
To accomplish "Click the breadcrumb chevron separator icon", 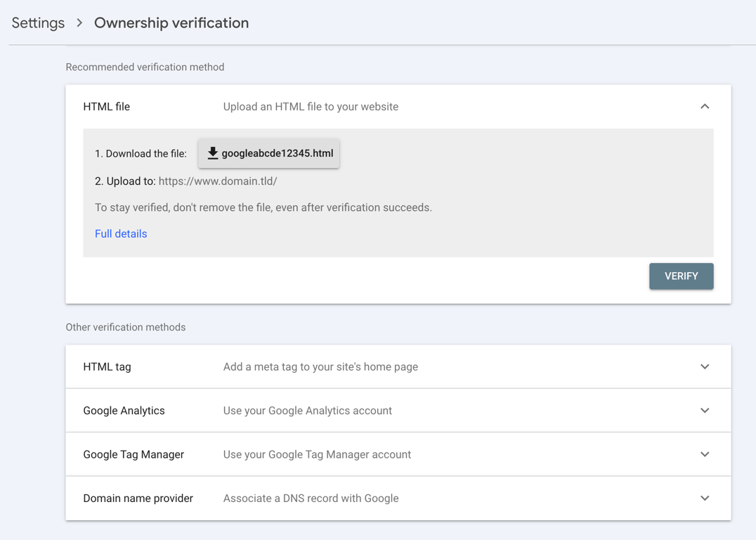I will (79, 22).
